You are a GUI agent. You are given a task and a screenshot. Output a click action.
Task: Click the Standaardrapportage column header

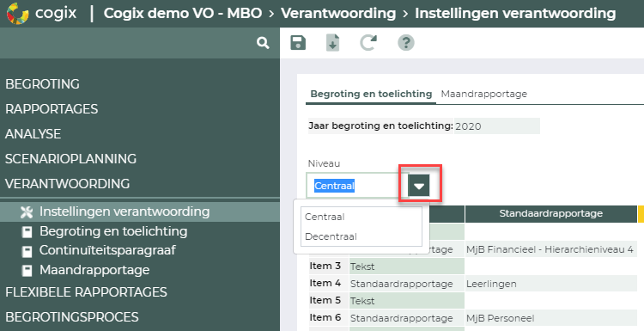(550, 214)
